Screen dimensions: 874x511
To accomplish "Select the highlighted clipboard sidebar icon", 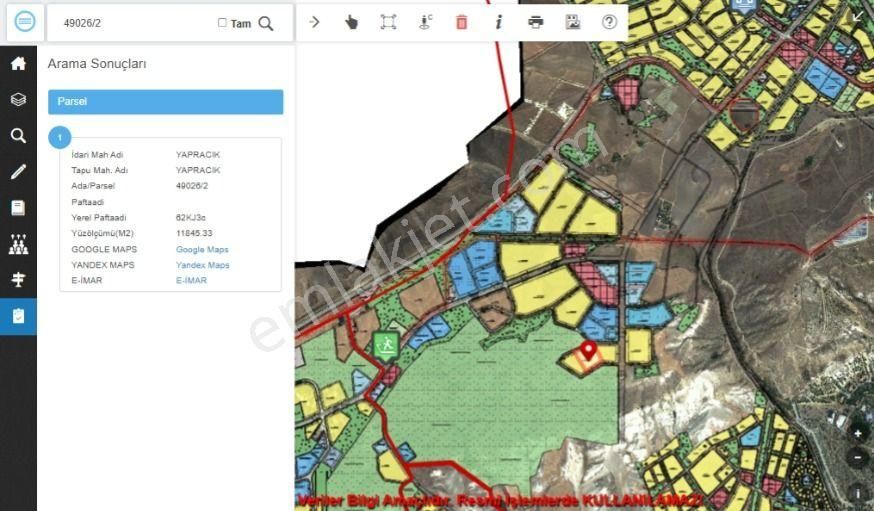I will [18, 316].
